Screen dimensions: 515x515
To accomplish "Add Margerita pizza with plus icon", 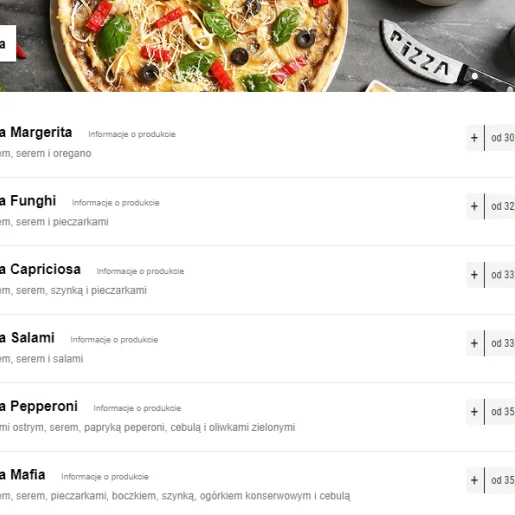I will 474,138.
